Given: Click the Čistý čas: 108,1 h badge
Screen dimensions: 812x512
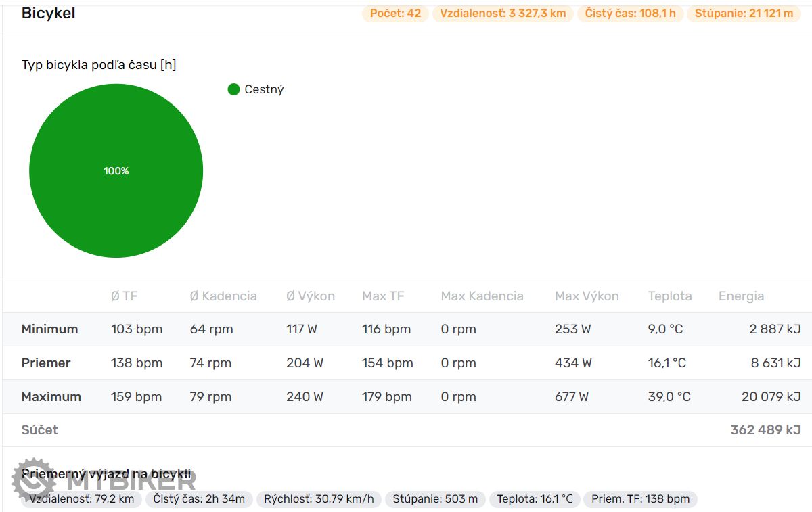Looking at the screenshot, I should (x=630, y=14).
